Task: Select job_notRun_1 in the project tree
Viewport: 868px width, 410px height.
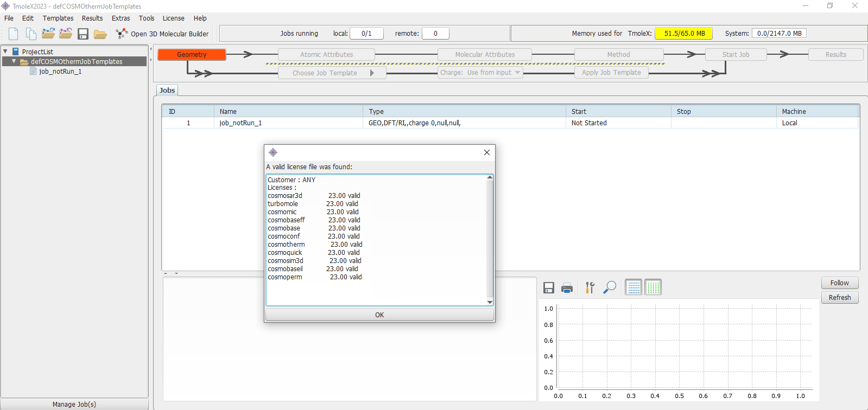Action: [x=60, y=71]
